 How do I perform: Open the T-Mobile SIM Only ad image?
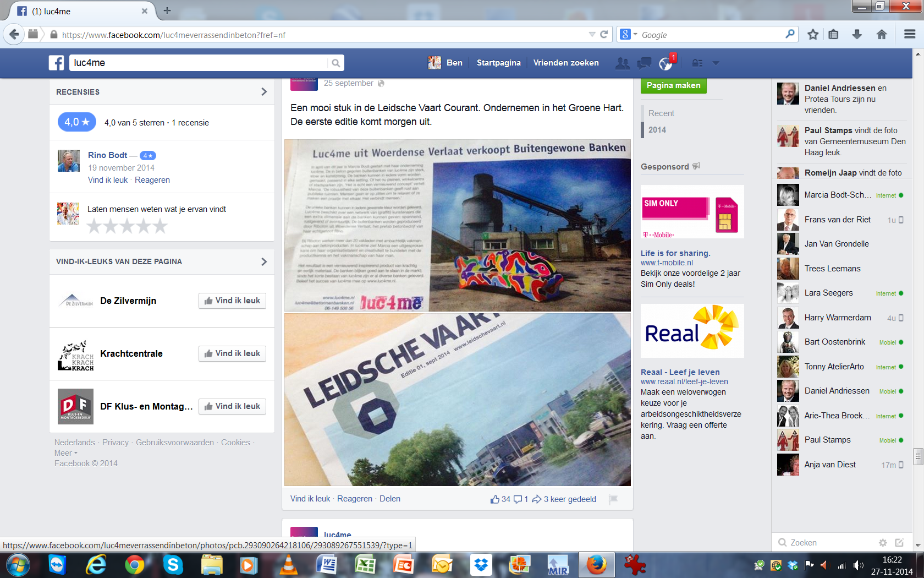click(x=692, y=212)
